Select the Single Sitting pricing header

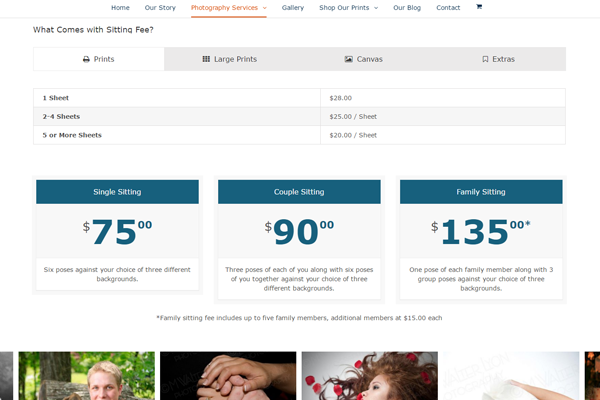click(x=117, y=192)
